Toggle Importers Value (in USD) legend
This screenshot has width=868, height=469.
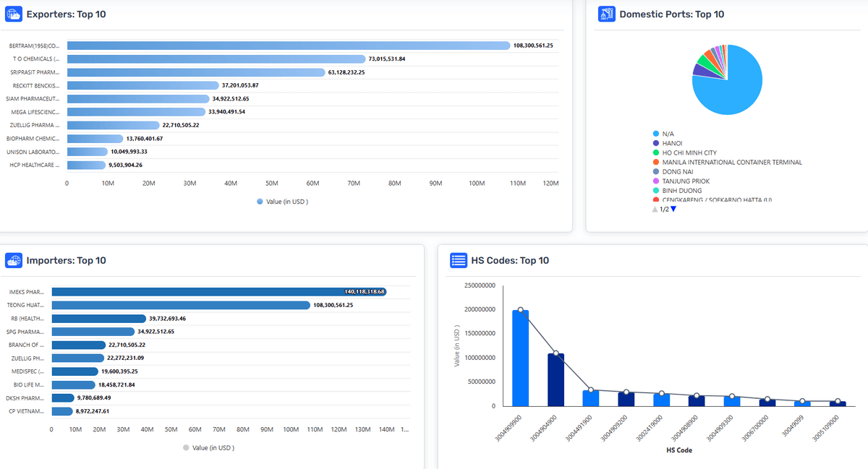[x=208, y=448]
